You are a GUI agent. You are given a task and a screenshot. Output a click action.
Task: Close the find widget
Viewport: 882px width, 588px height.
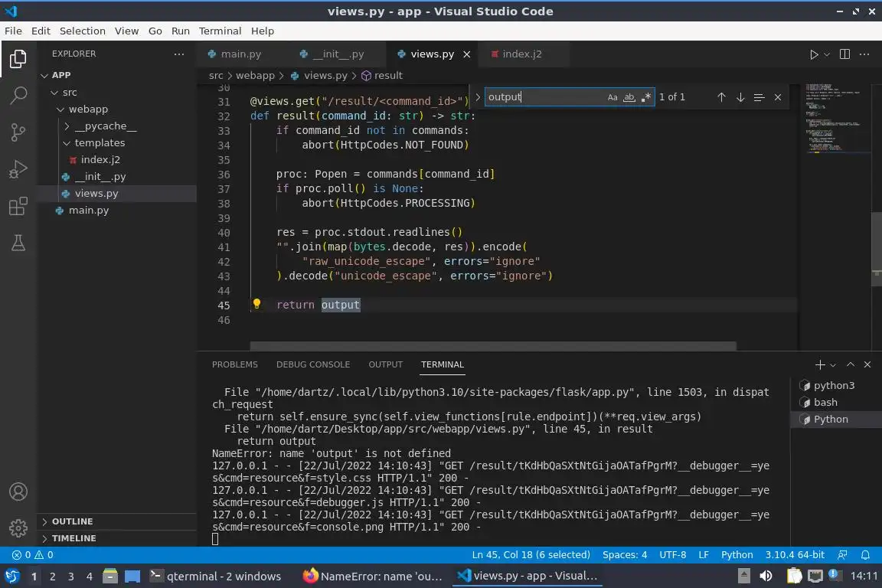click(x=778, y=97)
